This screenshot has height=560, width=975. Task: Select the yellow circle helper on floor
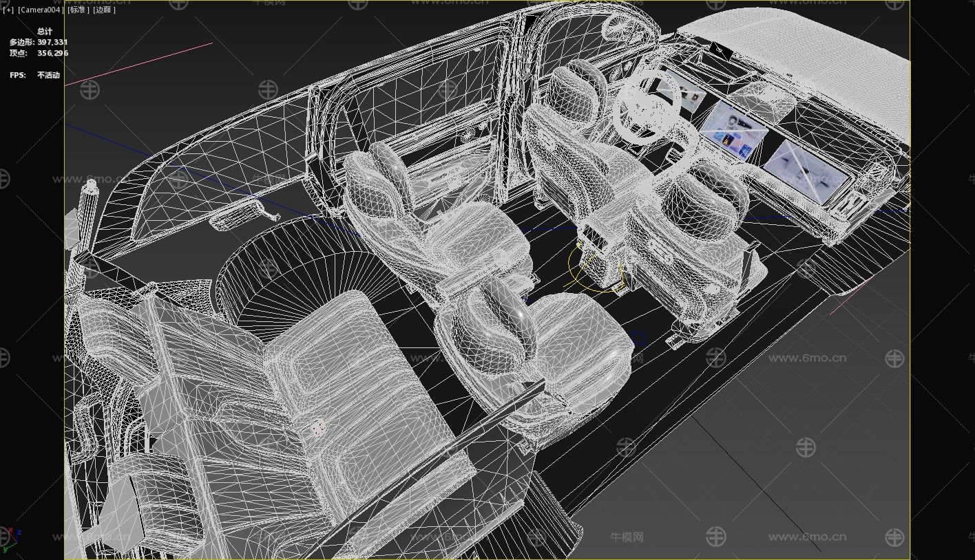click(x=594, y=270)
